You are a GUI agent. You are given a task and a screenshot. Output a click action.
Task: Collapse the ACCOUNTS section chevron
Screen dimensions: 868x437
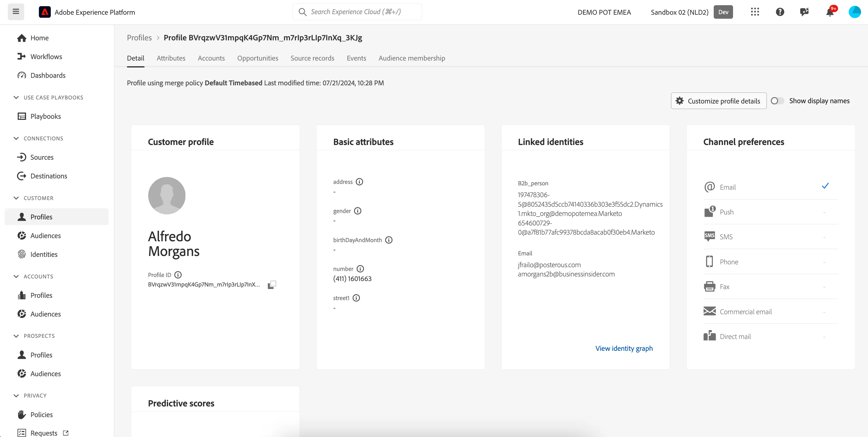pos(16,276)
